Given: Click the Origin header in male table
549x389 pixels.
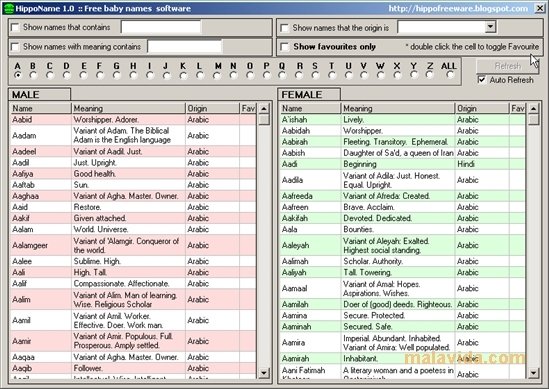Looking at the screenshot, I should pos(213,108).
